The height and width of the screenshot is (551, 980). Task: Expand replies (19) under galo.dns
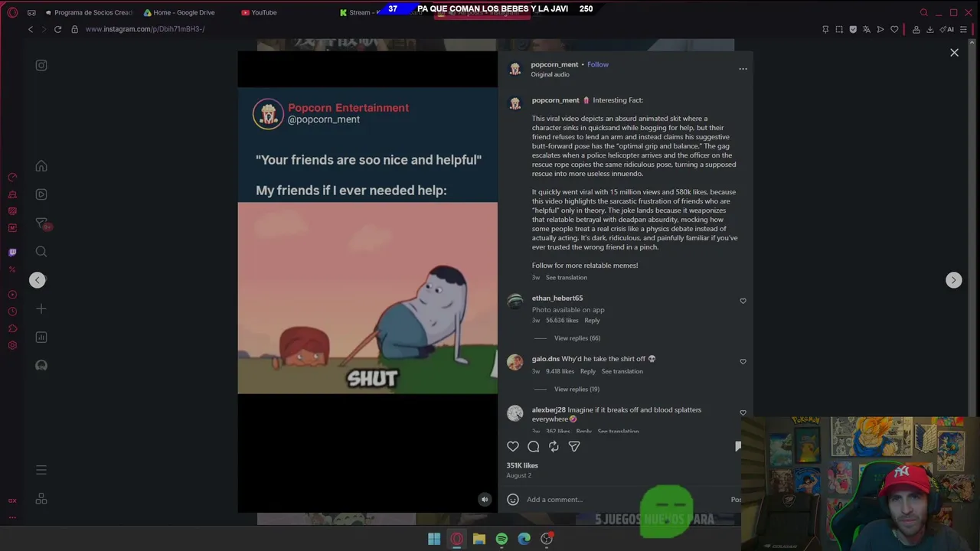click(x=577, y=389)
